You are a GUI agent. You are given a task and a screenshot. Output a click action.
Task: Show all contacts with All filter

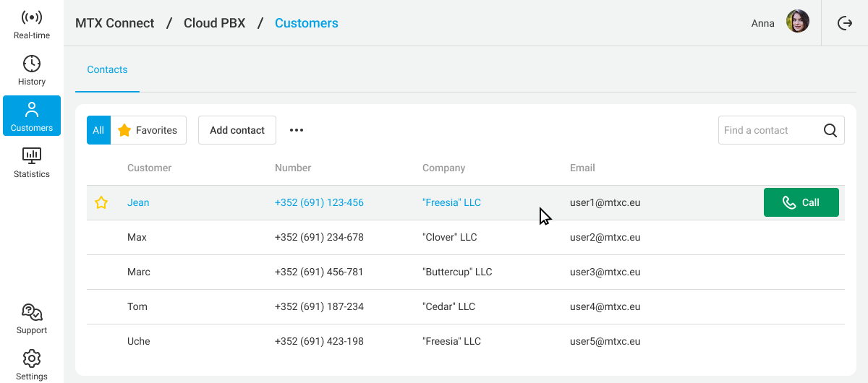[x=98, y=130]
